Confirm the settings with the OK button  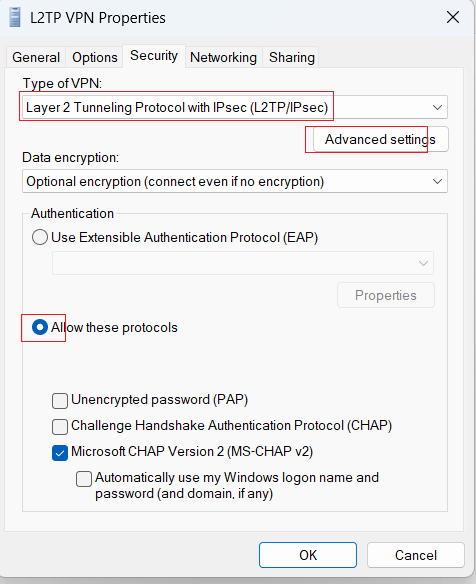pyautogui.click(x=308, y=555)
